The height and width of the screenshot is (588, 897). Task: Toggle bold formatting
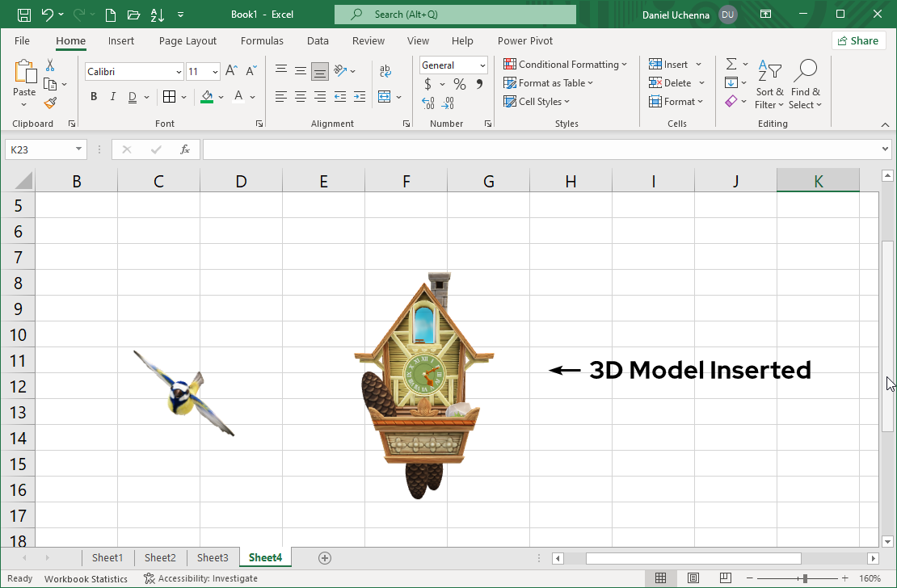point(93,96)
